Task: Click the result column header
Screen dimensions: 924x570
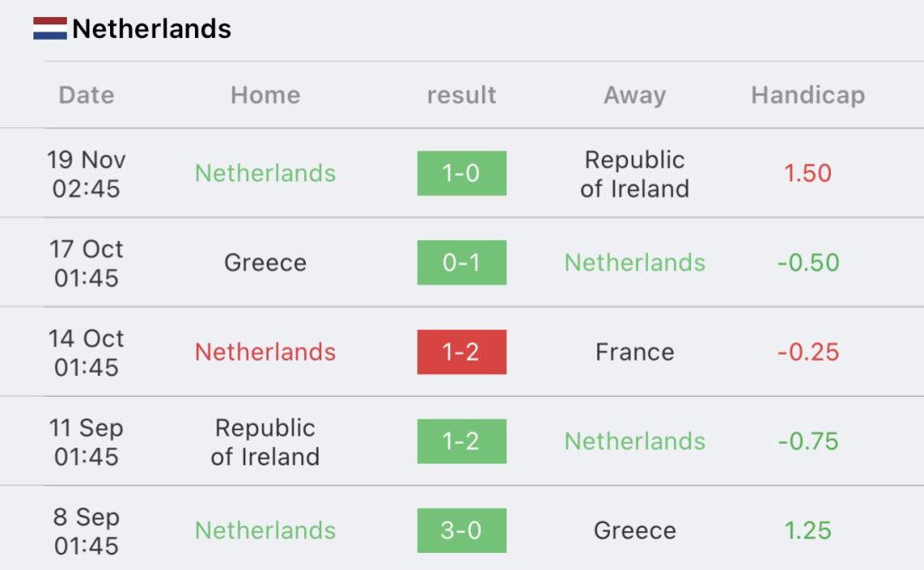Action: [461, 95]
